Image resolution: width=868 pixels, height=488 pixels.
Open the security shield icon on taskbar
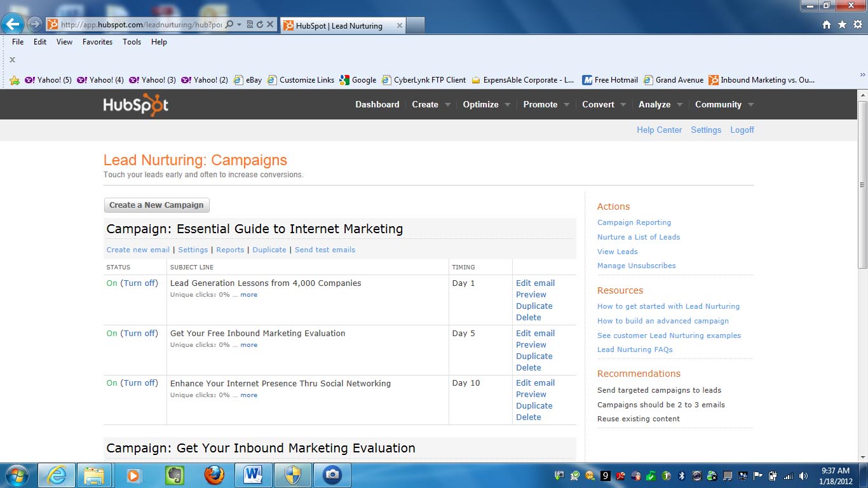pos(292,475)
